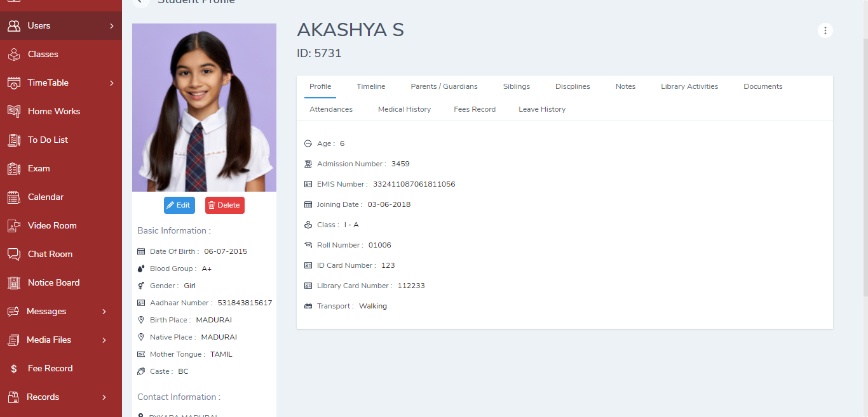Open the Users sidebar icon

(14, 26)
